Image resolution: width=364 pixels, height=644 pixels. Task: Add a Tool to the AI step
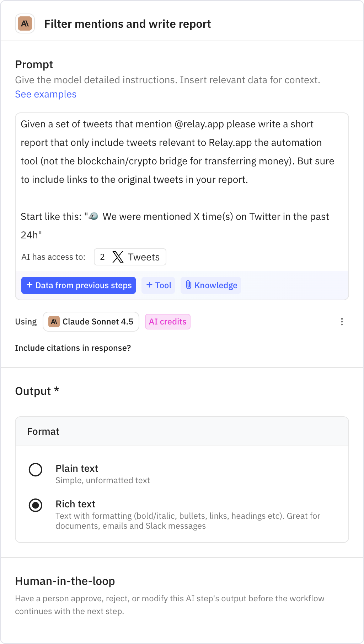tap(158, 285)
